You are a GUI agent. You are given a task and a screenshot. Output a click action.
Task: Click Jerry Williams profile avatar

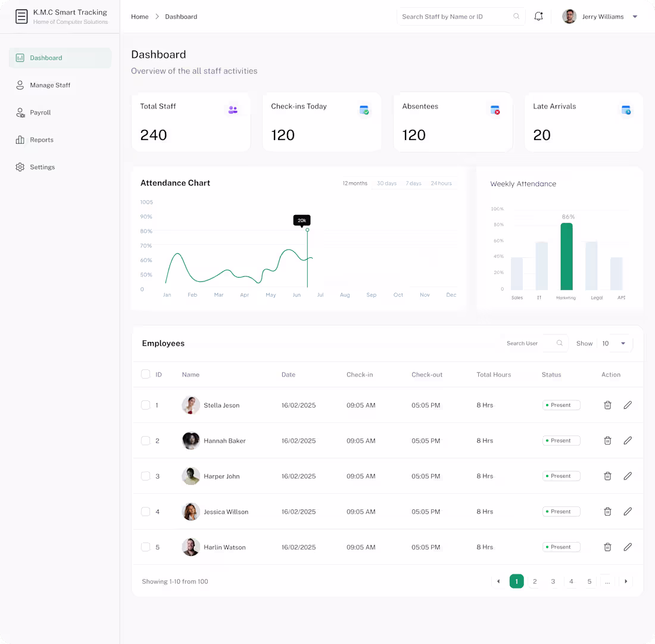pyautogui.click(x=569, y=16)
